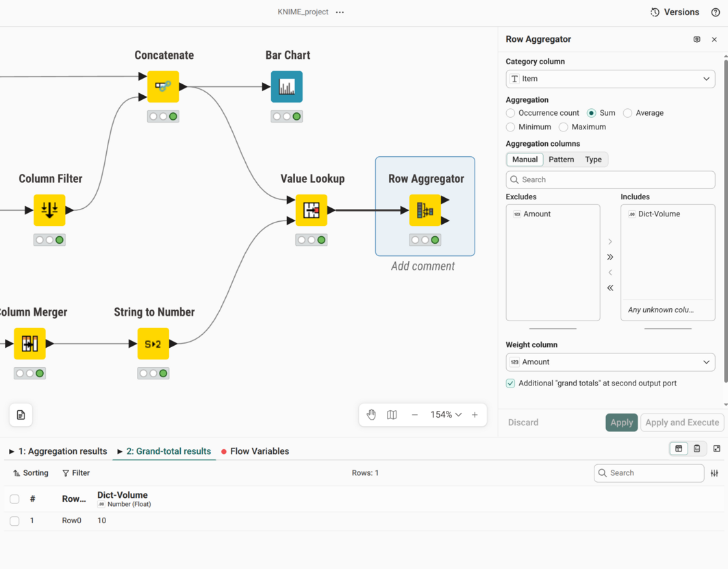Select the Column Filter node icon

(49, 210)
